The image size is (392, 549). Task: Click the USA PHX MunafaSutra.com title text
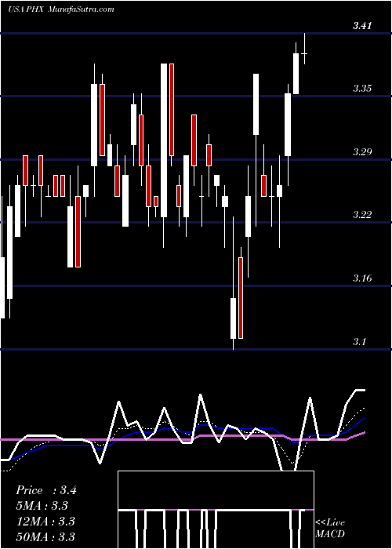coord(61,9)
